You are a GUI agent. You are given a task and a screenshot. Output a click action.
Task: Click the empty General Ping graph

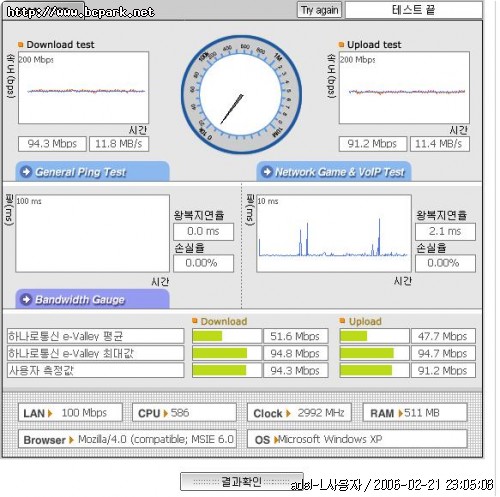(92, 234)
